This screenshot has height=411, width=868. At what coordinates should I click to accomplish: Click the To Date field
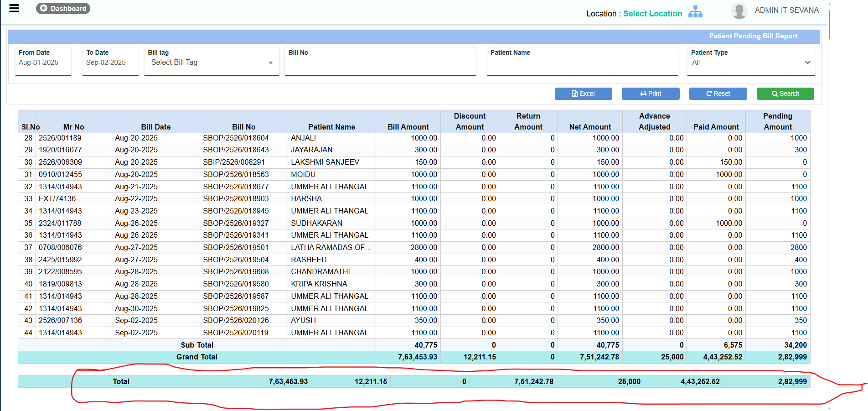110,62
